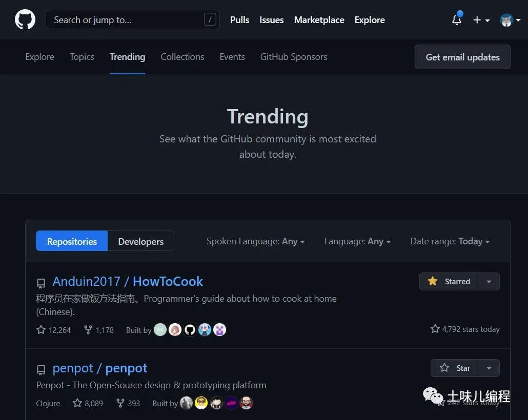View penpot forks count 393
This screenshot has height=420, width=528.
pyautogui.click(x=128, y=403)
